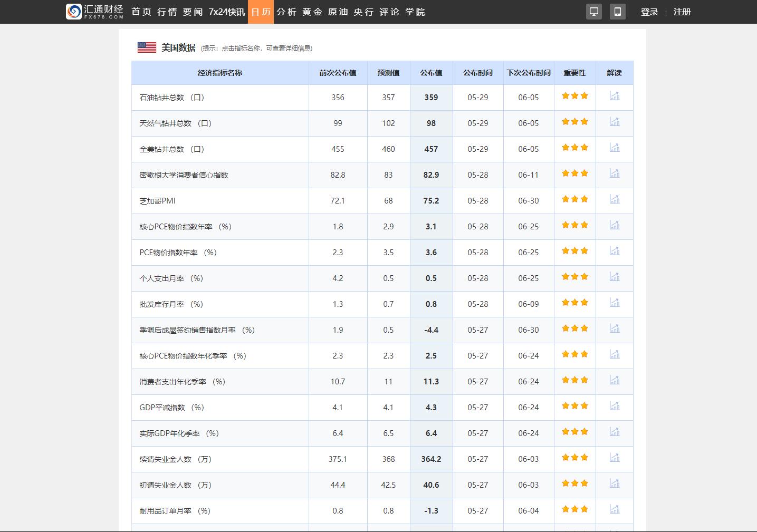Image resolution: width=757 pixels, height=532 pixels.
Task: Click the US flag icon
Action: [147, 47]
